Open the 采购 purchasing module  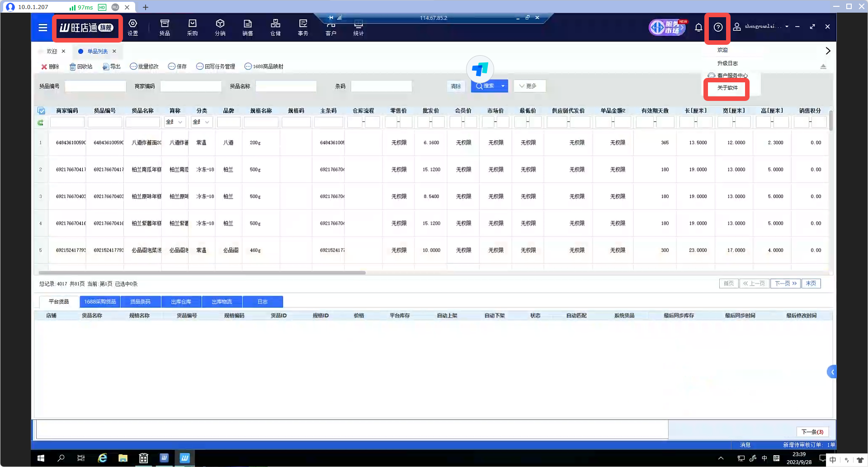pyautogui.click(x=192, y=27)
